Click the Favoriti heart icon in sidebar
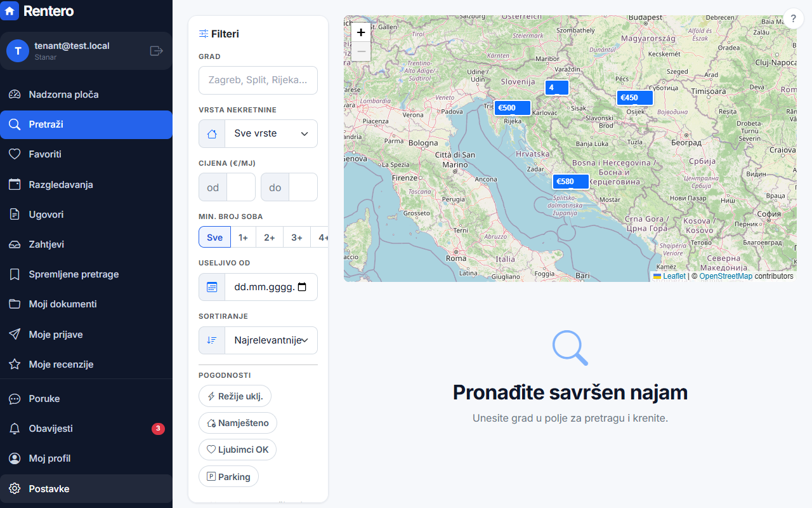 click(15, 154)
